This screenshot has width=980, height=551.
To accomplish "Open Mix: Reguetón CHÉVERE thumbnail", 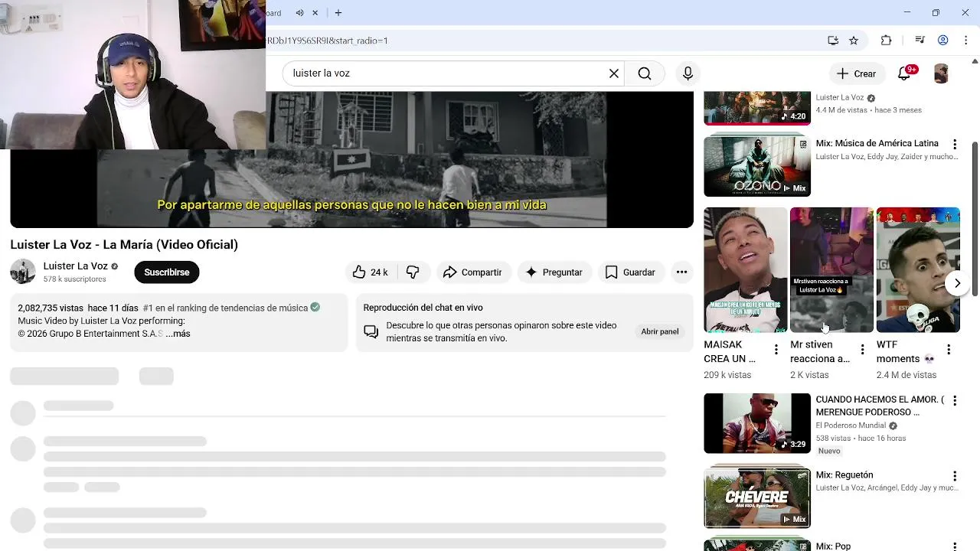I will pyautogui.click(x=757, y=498).
